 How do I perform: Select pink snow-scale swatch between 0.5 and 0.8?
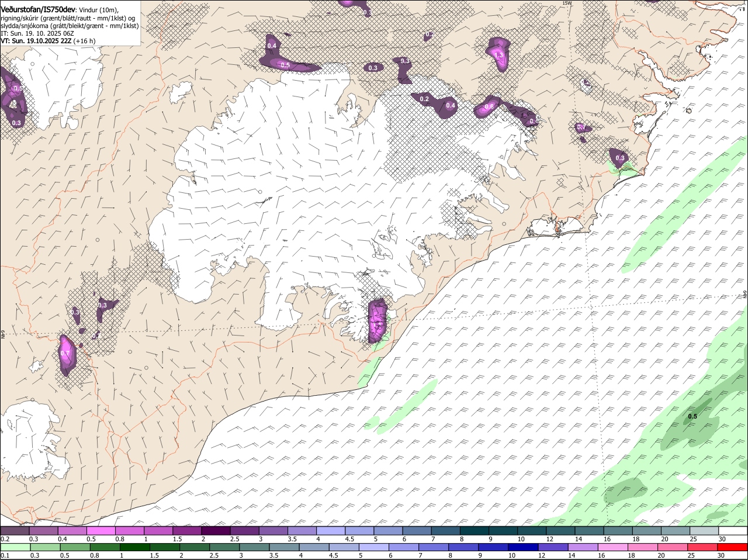[x=101, y=531]
